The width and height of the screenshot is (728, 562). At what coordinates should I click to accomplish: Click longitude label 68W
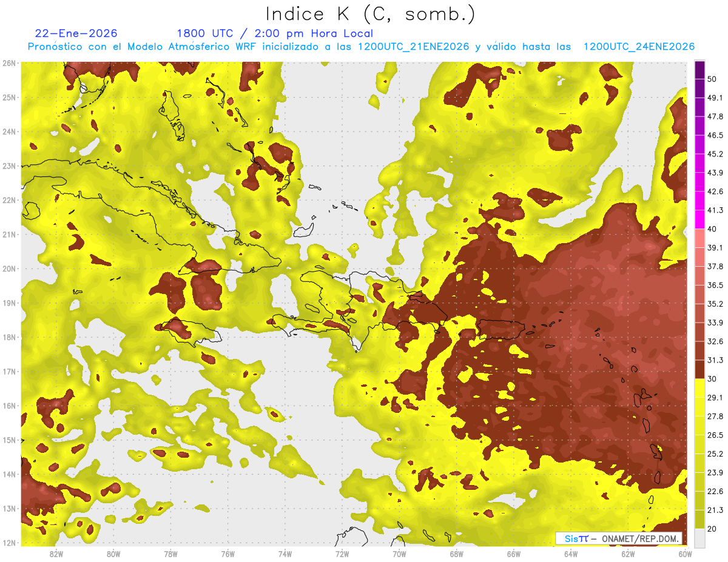coord(456,554)
